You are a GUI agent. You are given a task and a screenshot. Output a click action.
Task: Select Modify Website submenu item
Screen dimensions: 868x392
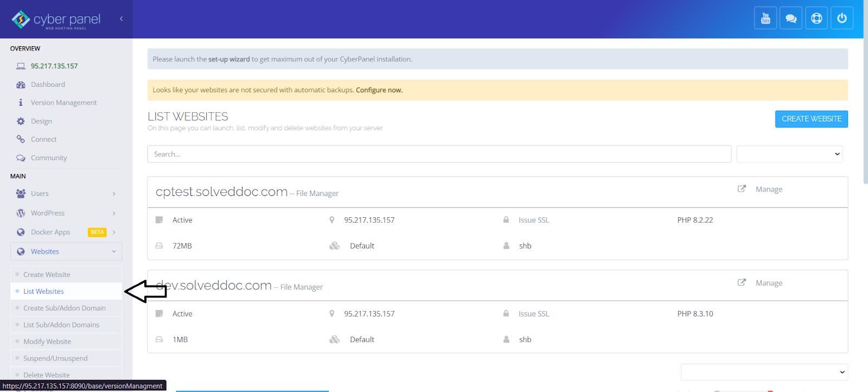click(47, 342)
